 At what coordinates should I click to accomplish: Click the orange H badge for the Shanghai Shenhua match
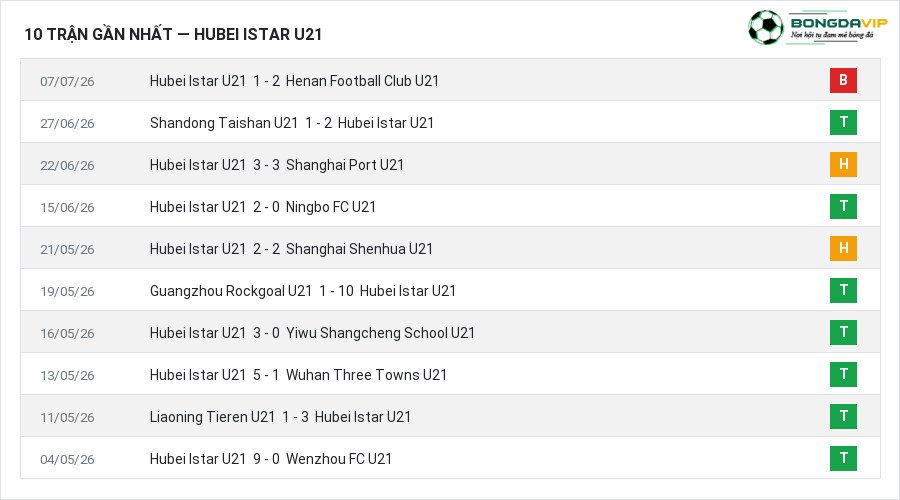843,248
